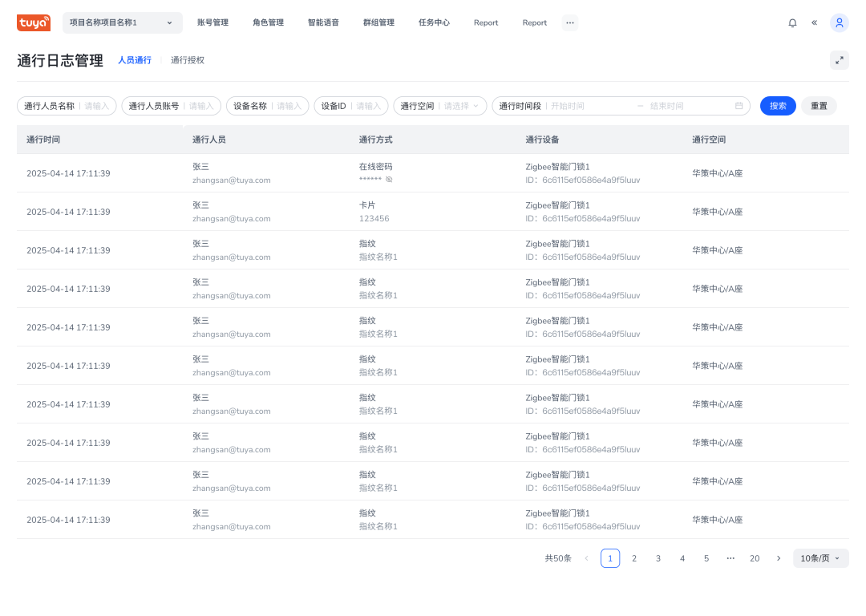The image size is (866, 616).
Task: Open the notification bell
Action: click(792, 22)
